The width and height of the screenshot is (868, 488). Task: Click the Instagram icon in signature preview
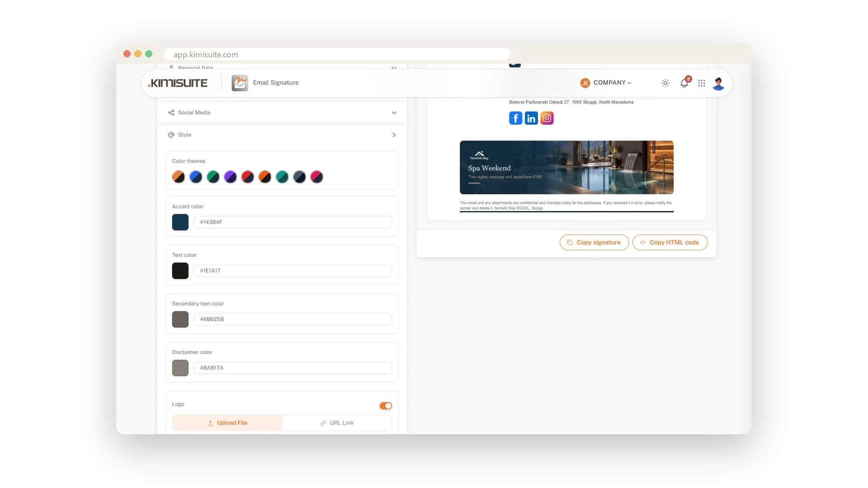pos(547,118)
